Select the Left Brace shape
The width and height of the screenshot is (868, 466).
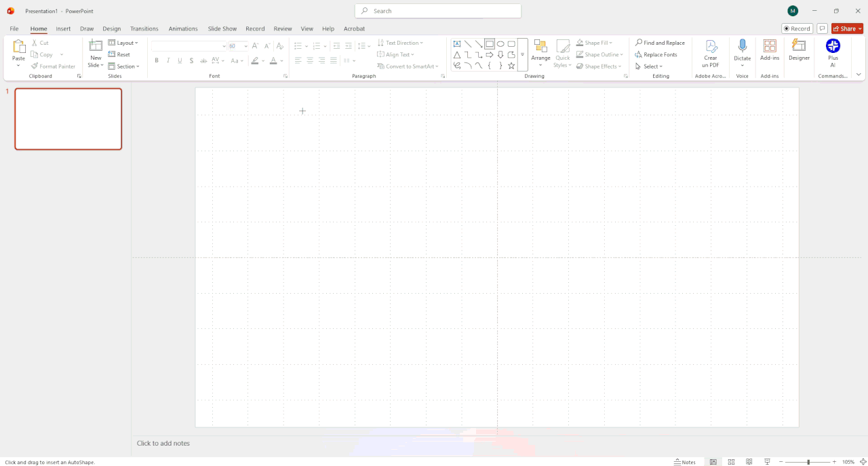[x=490, y=66]
